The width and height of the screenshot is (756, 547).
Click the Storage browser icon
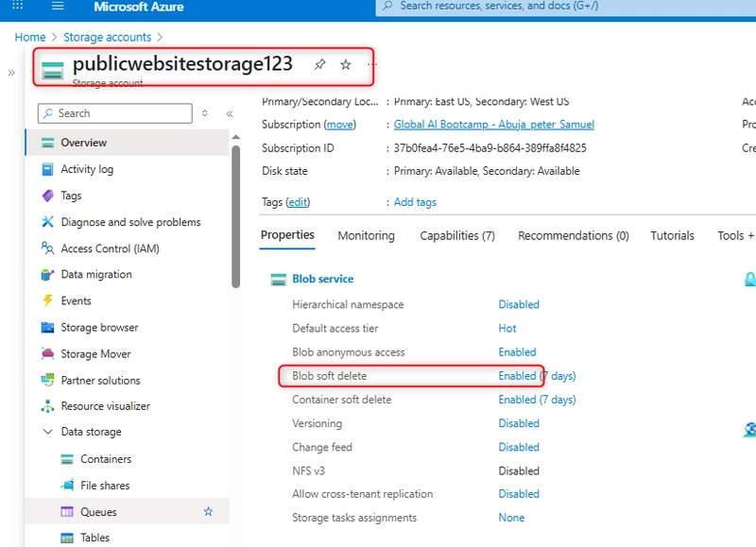pos(48,327)
